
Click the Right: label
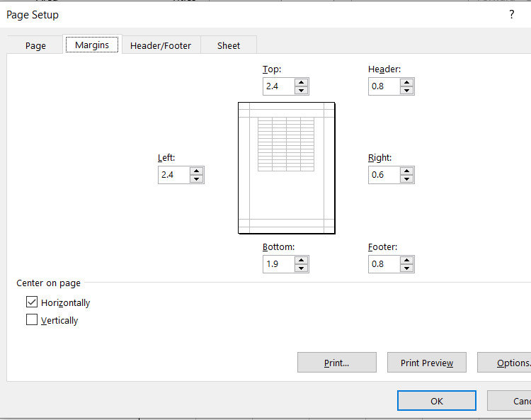[x=379, y=157]
